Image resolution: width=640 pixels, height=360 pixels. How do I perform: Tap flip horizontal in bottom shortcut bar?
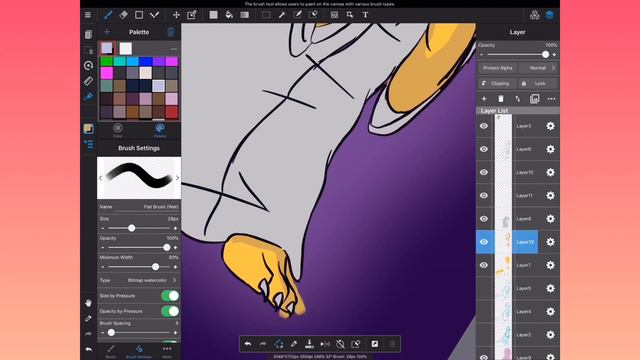pos(325,344)
